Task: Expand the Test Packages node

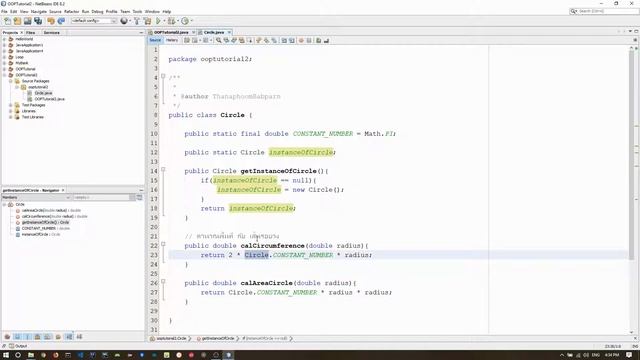Action: tap(11, 105)
